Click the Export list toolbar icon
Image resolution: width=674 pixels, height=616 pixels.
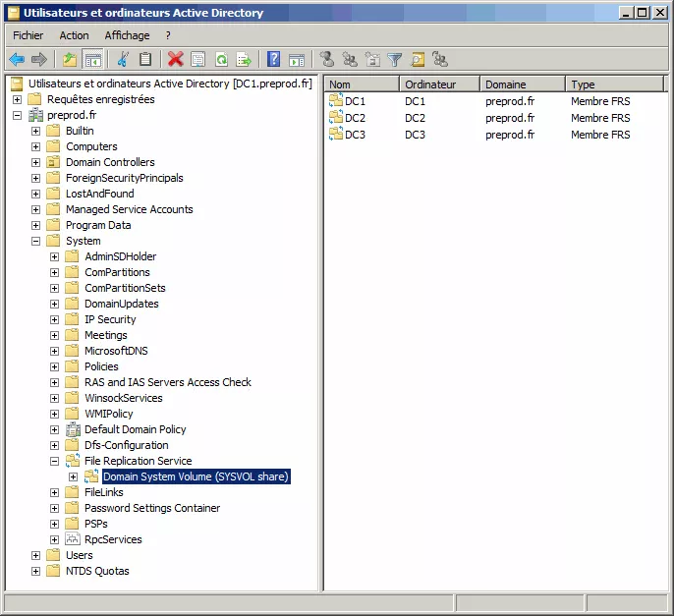[244, 59]
